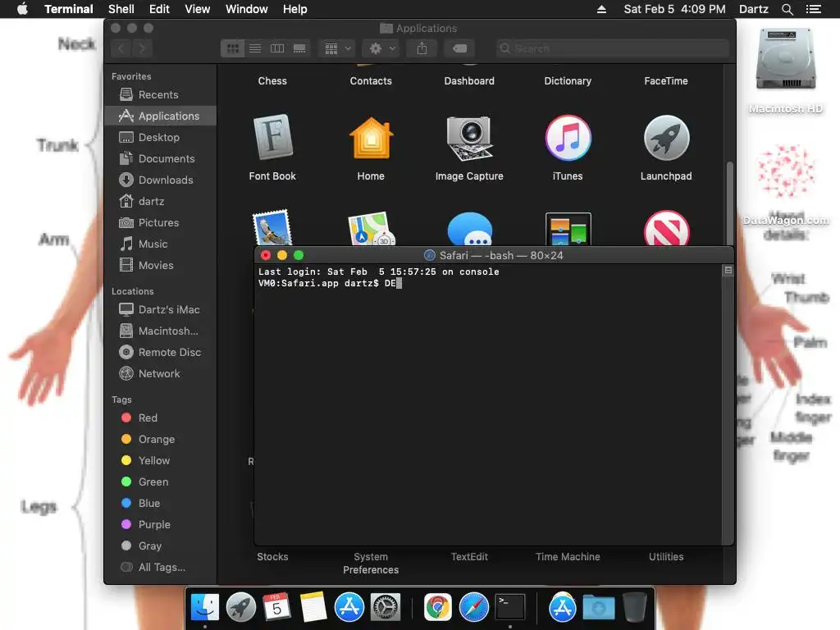
Task: Open the Terminal application menu
Action: (x=69, y=9)
